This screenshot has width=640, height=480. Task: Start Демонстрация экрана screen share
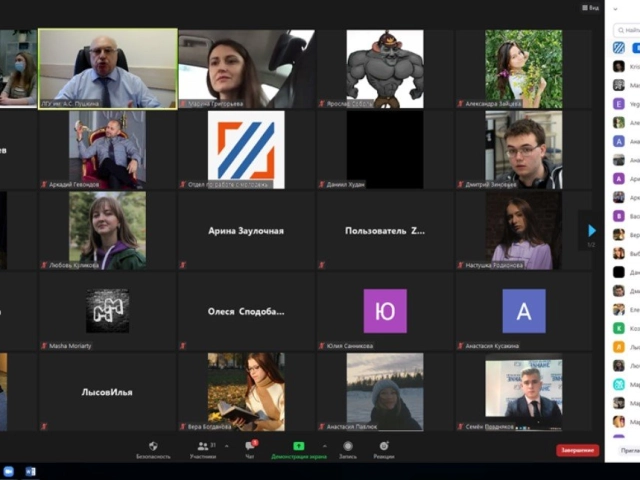tap(299, 446)
